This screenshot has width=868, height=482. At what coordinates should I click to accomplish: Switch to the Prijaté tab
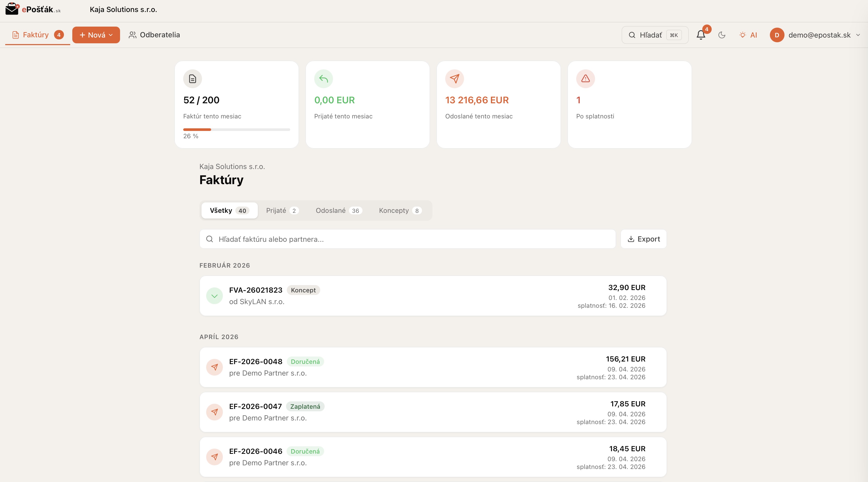(282, 210)
